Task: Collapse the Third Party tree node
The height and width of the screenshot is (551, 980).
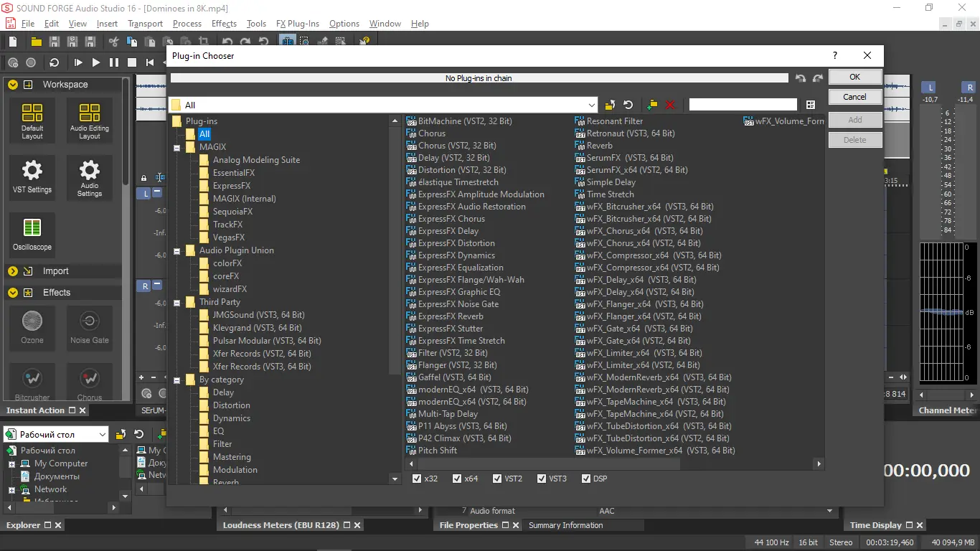Action: [x=177, y=302]
